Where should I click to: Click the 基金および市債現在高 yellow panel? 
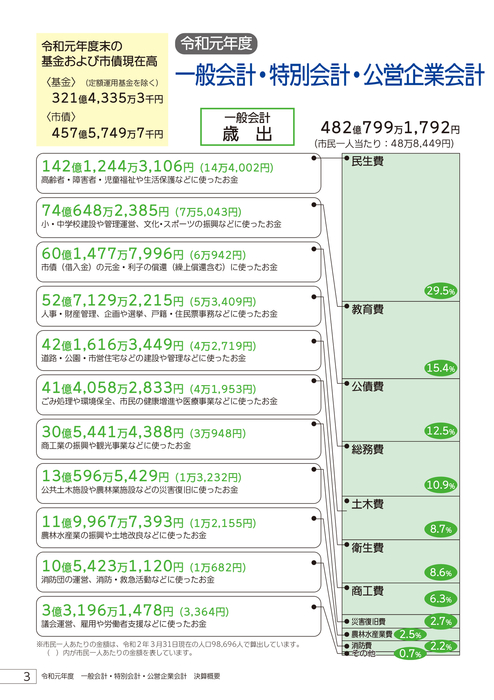point(102,89)
